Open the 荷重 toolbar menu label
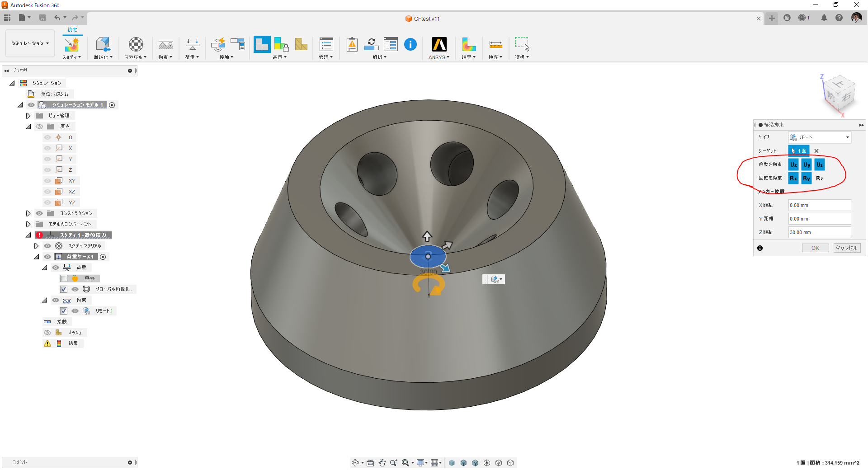The height and width of the screenshot is (470, 868). 192,57
